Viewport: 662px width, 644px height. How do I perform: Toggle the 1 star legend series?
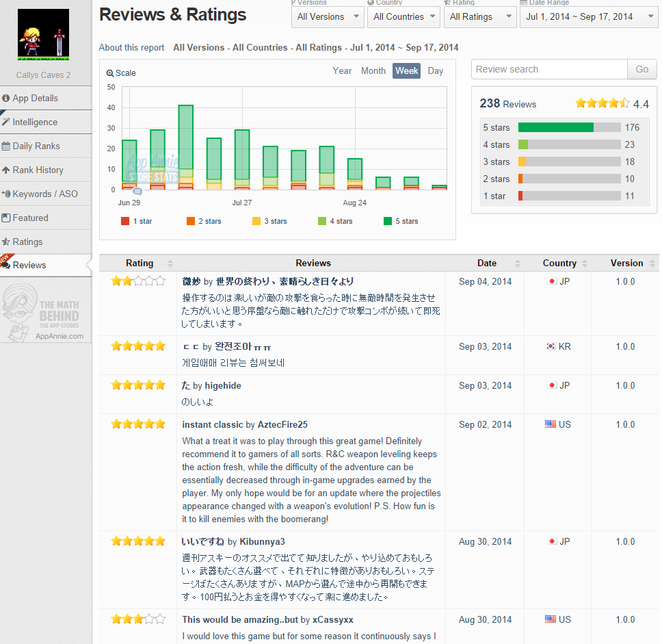137,221
